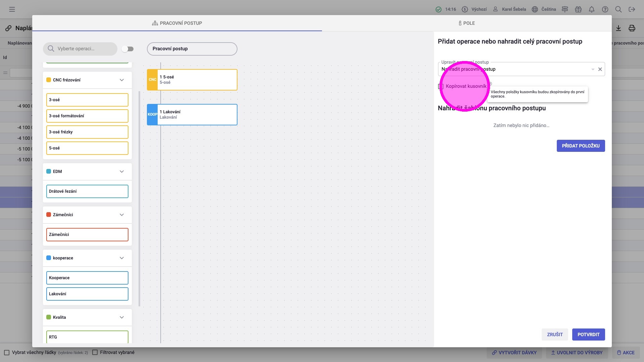Click the printer icon
This screenshot has height=362, width=644.
pyautogui.click(x=632, y=28)
